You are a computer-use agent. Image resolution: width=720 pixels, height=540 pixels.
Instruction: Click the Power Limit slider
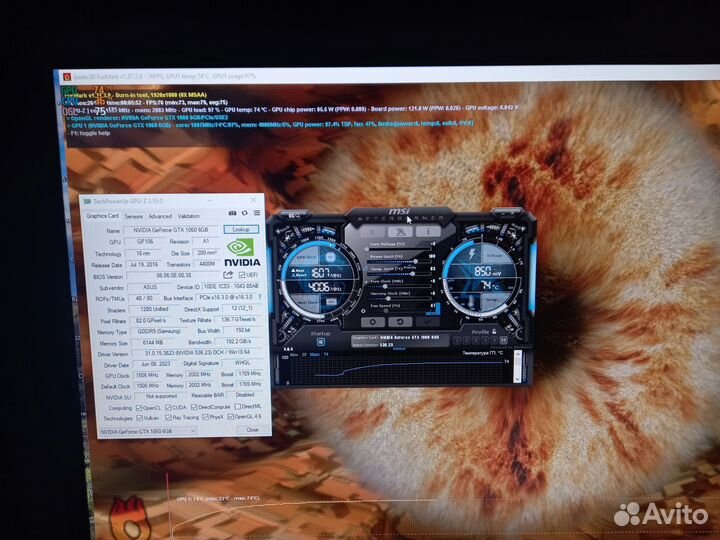pyautogui.click(x=400, y=261)
